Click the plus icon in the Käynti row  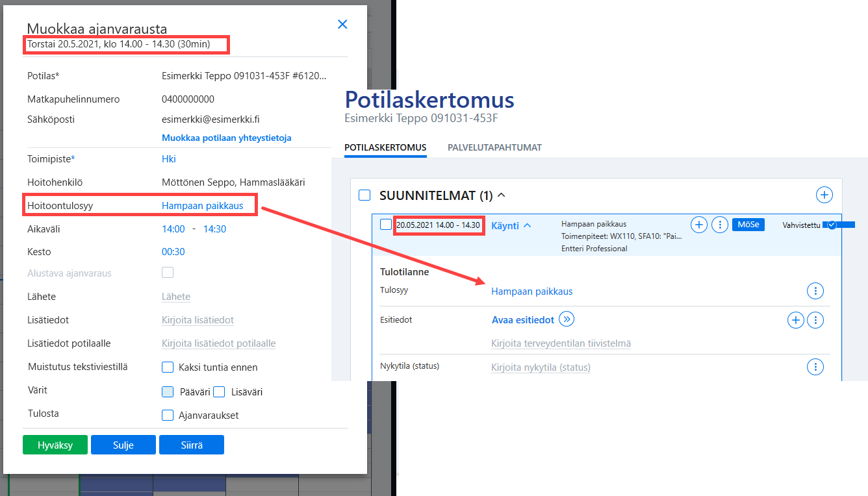tap(698, 225)
